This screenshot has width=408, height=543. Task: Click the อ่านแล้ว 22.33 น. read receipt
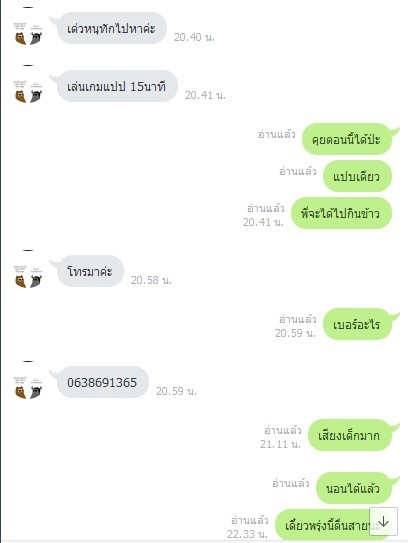[x=248, y=527]
